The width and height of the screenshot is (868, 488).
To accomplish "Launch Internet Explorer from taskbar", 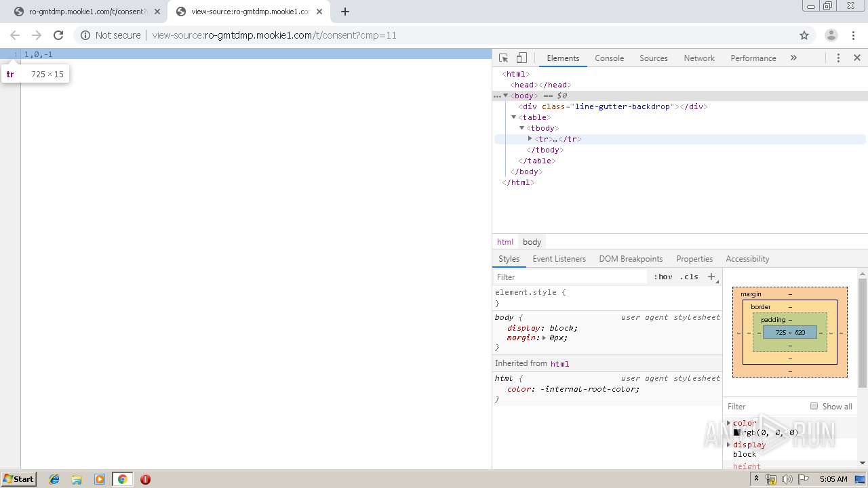I will coord(54,479).
